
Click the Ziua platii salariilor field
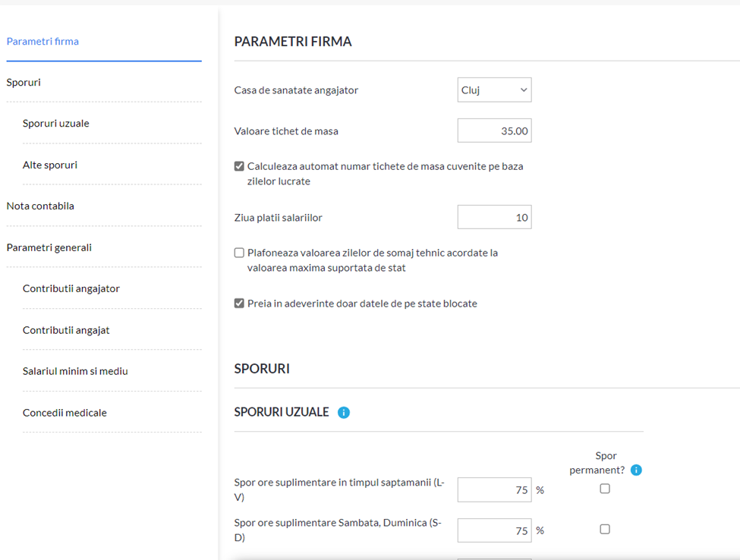(494, 217)
